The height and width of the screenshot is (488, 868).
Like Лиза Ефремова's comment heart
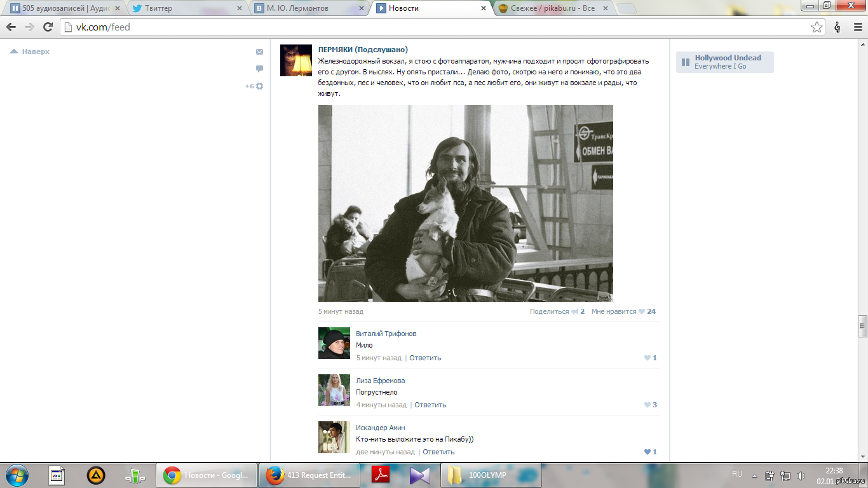point(648,405)
